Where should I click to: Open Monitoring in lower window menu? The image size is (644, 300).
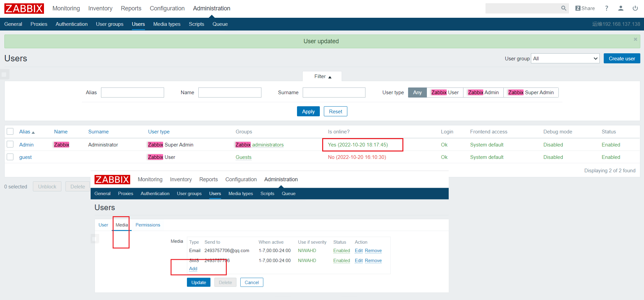pos(150,180)
